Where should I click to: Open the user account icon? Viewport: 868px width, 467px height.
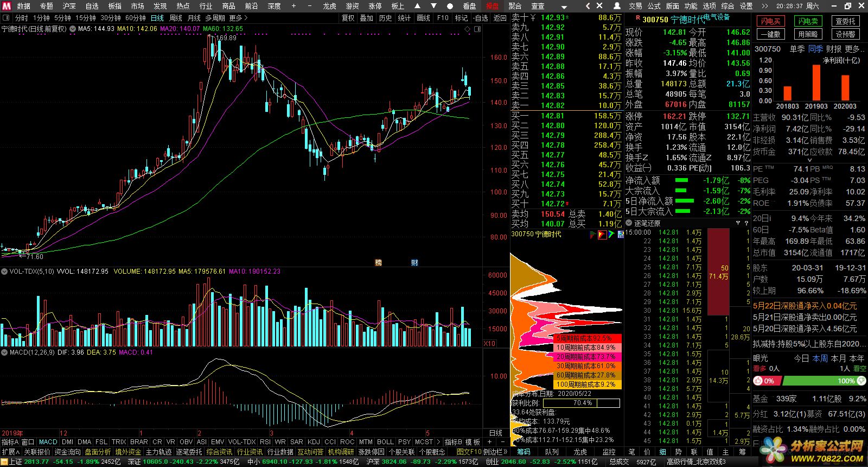(617, 6)
